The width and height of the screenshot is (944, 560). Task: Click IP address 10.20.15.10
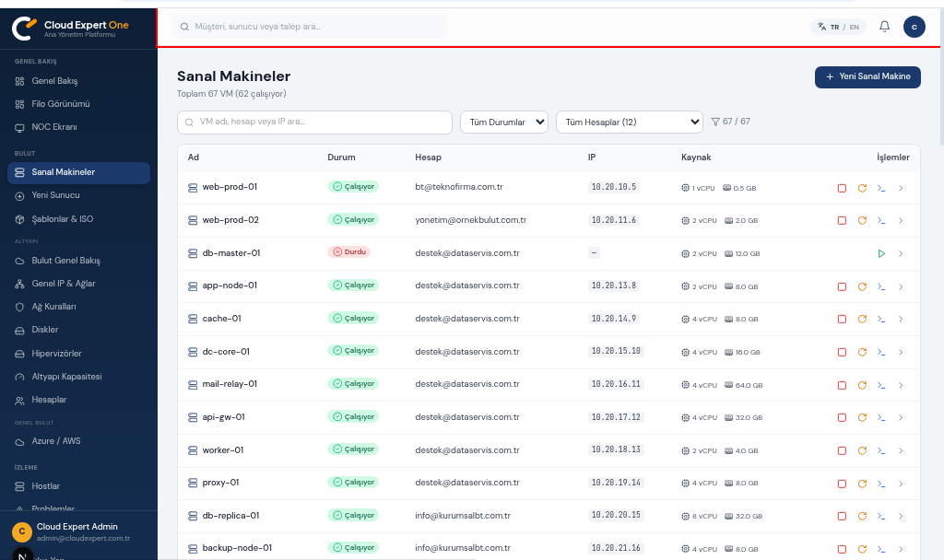click(x=616, y=351)
